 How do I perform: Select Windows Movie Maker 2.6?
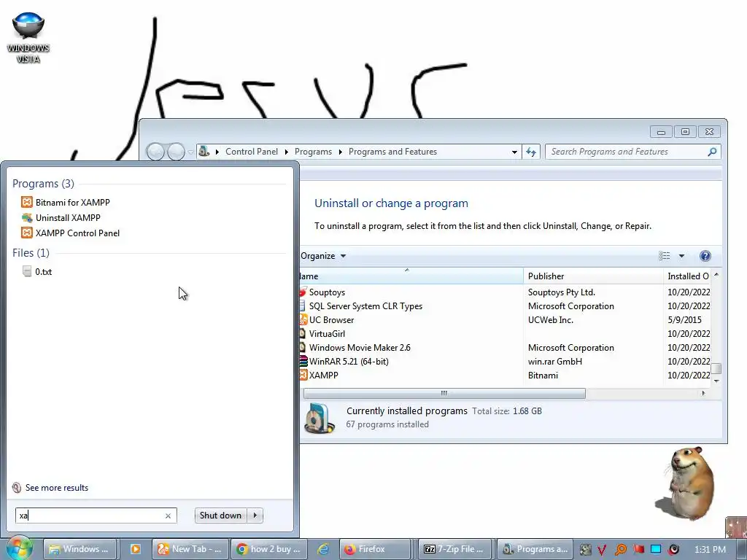click(505, 348)
